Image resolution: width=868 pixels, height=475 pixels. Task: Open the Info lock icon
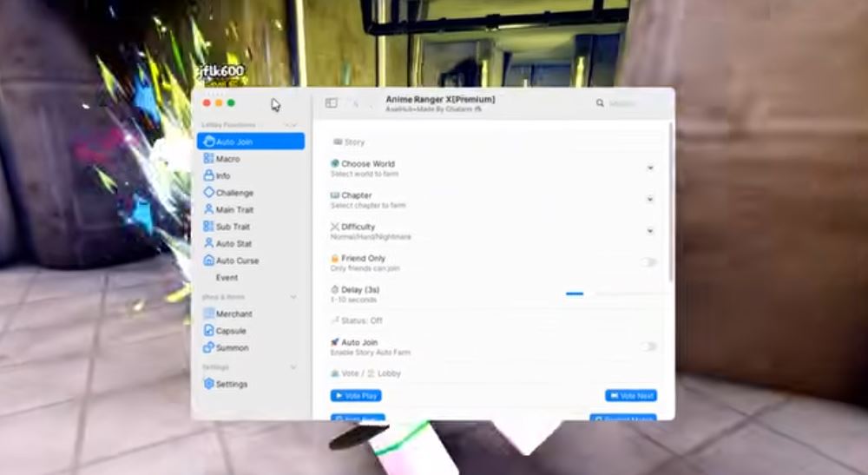coord(208,175)
